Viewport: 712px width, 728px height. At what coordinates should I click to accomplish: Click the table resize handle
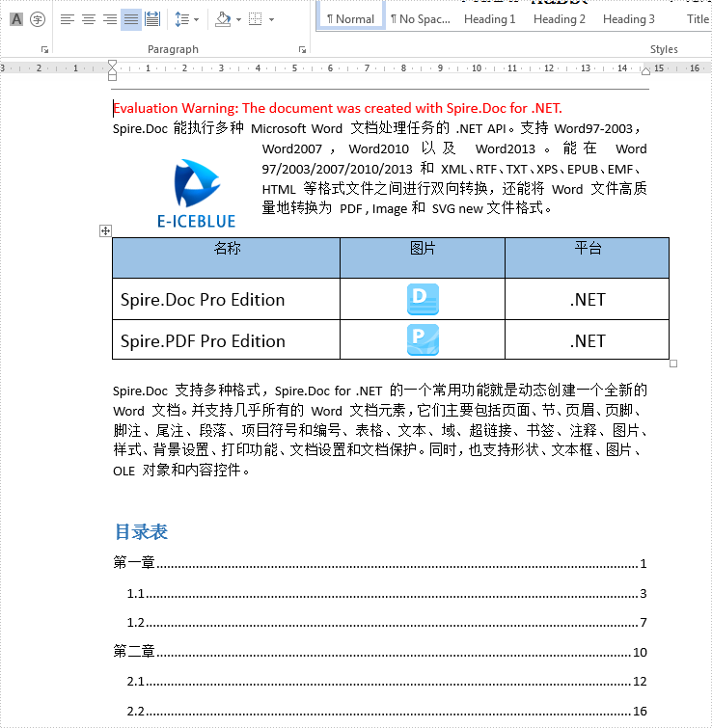coord(673,364)
